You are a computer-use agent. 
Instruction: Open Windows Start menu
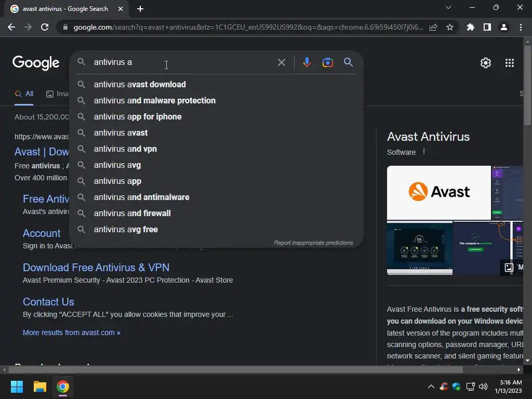point(17,387)
